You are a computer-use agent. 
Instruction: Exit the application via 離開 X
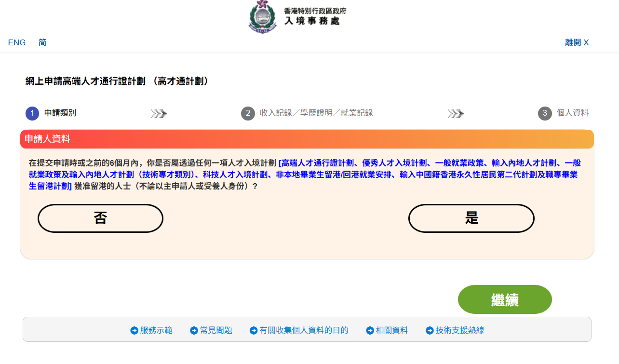click(x=577, y=42)
